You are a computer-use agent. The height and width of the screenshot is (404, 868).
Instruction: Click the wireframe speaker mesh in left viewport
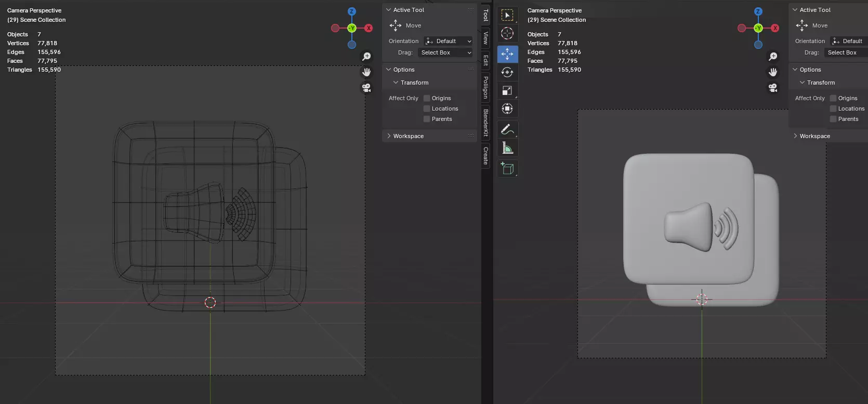pos(194,213)
